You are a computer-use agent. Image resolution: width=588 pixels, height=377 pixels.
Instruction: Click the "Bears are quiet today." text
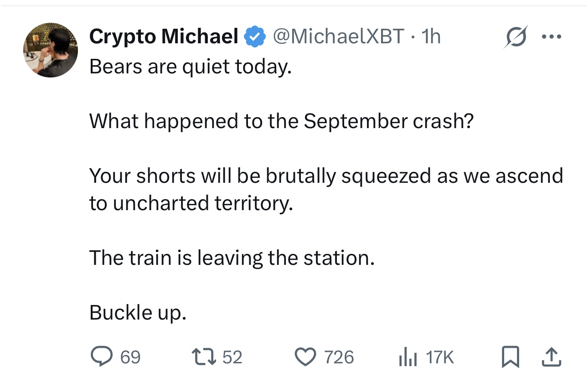tap(190, 67)
